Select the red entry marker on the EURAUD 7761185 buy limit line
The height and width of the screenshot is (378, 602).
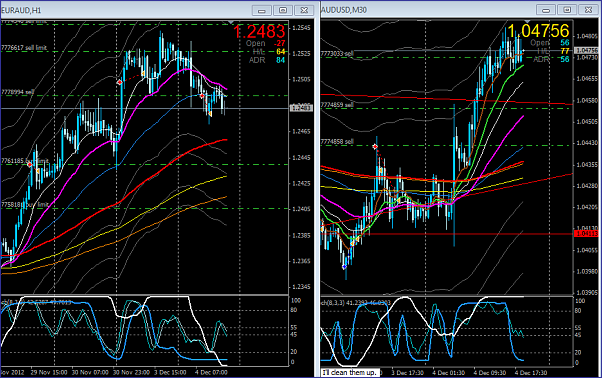pyautogui.click(x=30, y=164)
